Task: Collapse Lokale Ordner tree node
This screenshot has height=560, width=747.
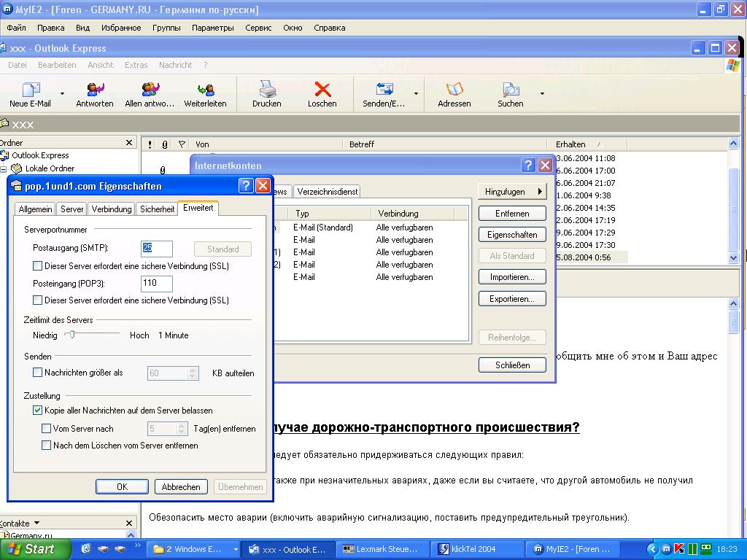Action: (x=4, y=168)
